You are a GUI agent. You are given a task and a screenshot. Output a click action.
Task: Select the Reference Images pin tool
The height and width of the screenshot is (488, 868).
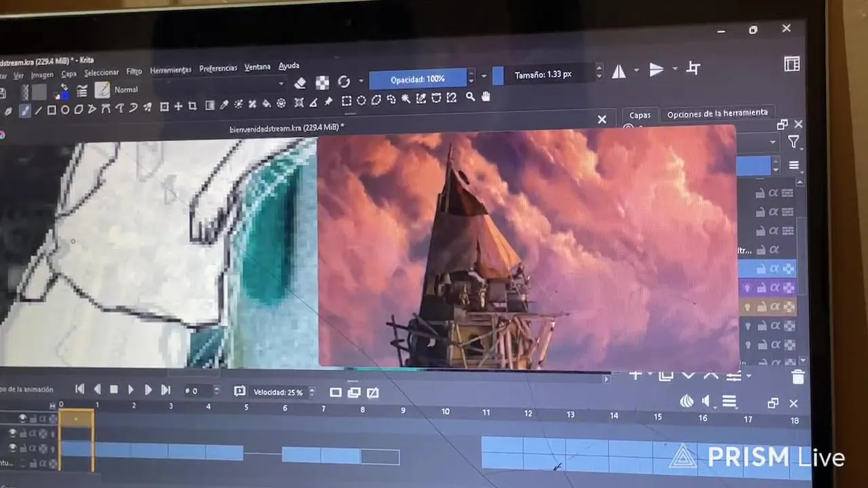328,102
